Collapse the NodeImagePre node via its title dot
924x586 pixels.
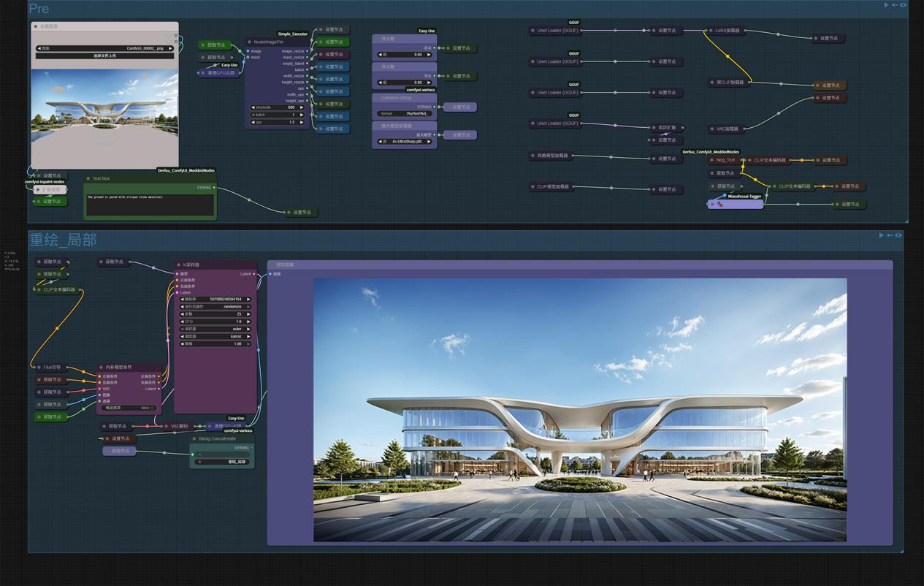(250, 42)
